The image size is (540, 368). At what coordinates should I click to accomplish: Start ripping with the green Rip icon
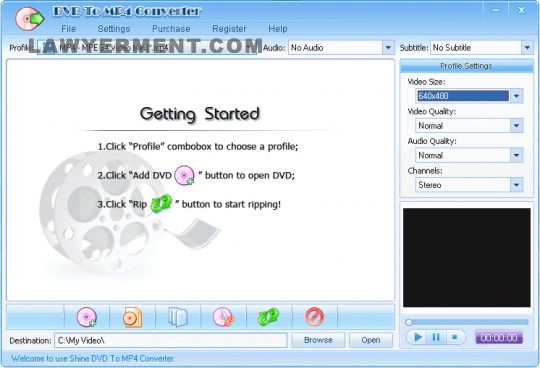269,317
